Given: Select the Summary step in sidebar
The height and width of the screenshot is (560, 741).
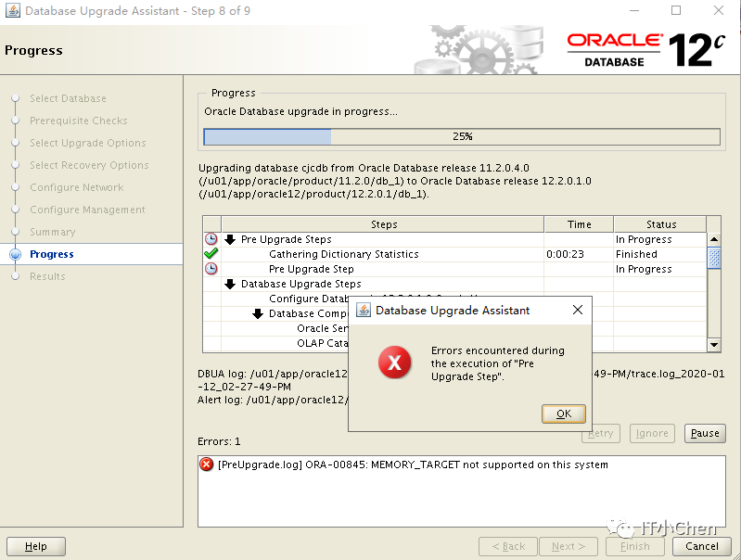Looking at the screenshot, I should [53, 232].
